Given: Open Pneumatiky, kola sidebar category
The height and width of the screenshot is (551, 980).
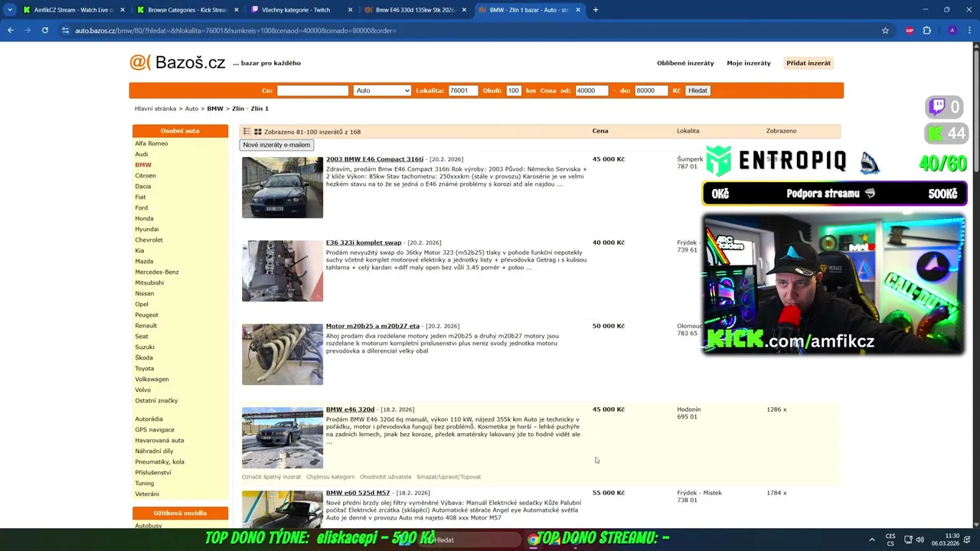Looking at the screenshot, I should [x=159, y=461].
